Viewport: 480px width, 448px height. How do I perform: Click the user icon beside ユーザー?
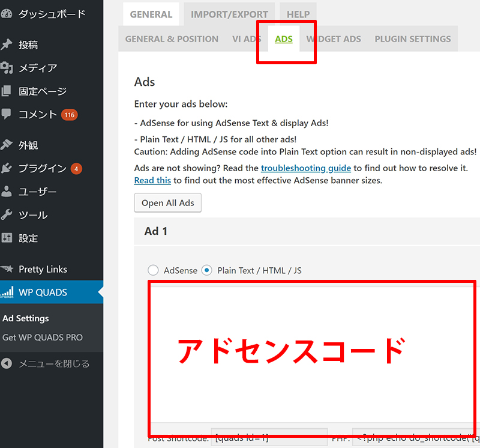(6, 191)
